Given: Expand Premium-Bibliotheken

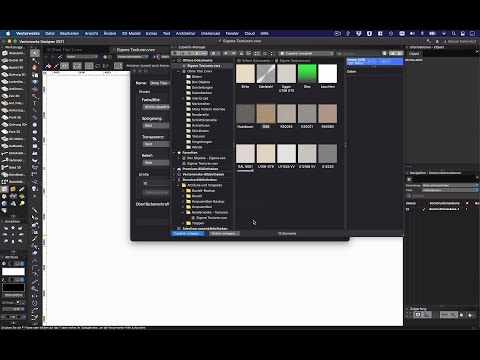Looking at the screenshot, I should click(174, 169).
